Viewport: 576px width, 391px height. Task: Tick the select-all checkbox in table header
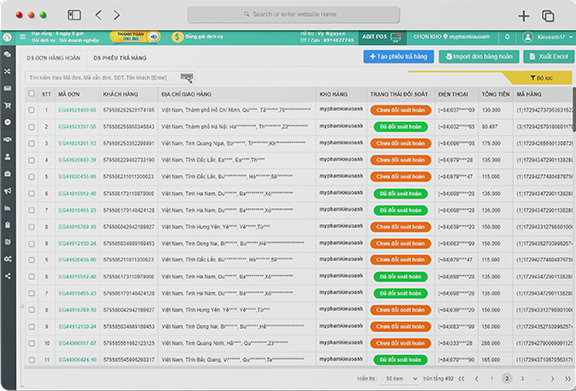pyautogui.click(x=32, y=94)
